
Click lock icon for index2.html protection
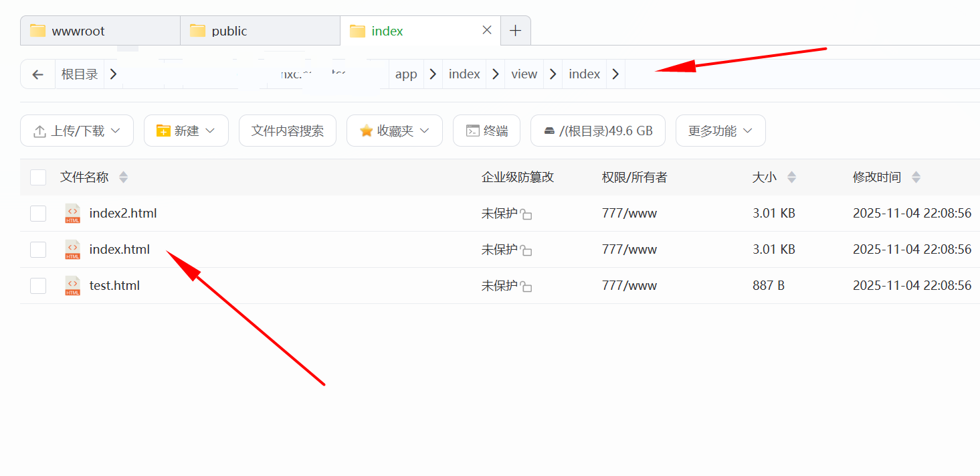tap(526, 214)
